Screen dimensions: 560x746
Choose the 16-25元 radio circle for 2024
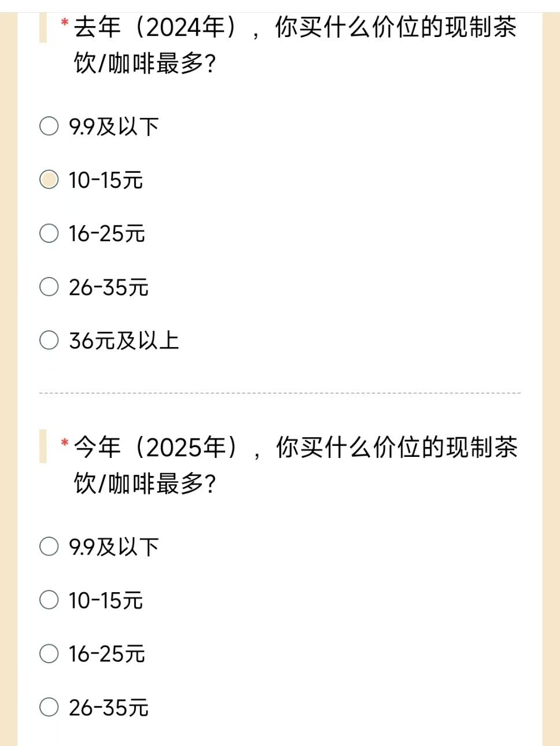49,233
